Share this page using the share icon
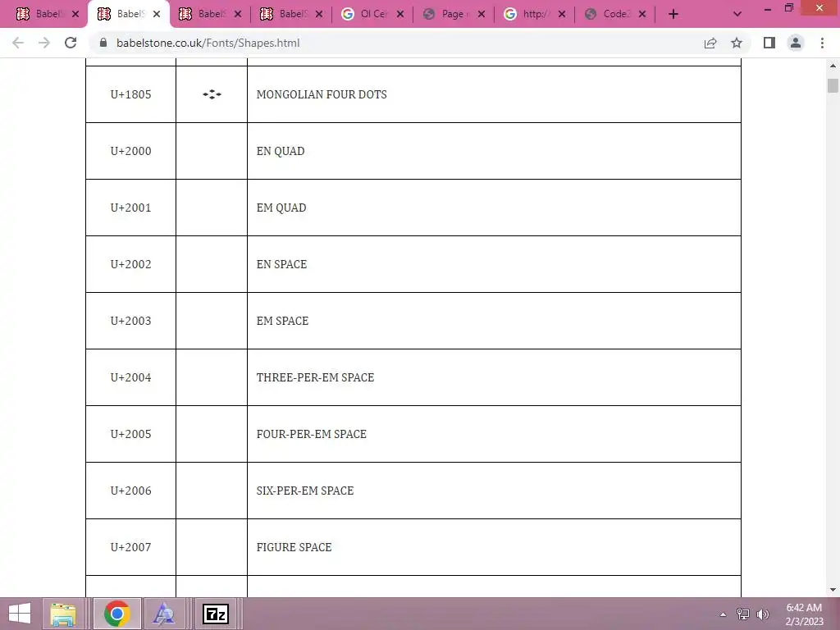The width and height of the screenshot is (840, 630). coord(710,43)
